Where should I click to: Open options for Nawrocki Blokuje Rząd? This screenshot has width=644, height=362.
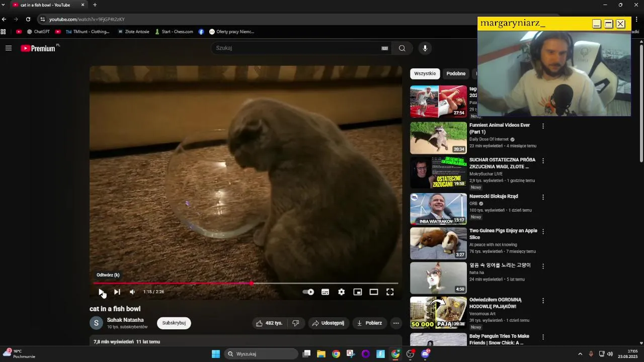[x=543, y=197]
